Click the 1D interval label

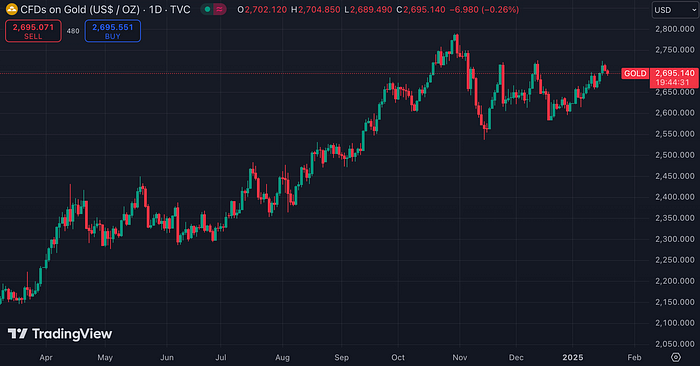coord(155,9)
